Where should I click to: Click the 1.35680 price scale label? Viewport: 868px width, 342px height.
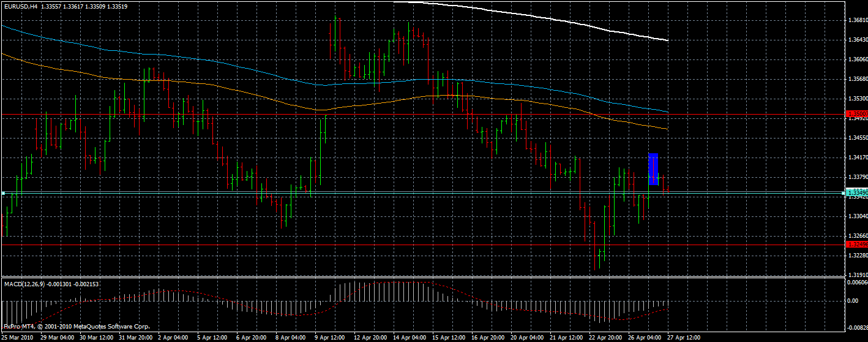(x=858, y=79)
